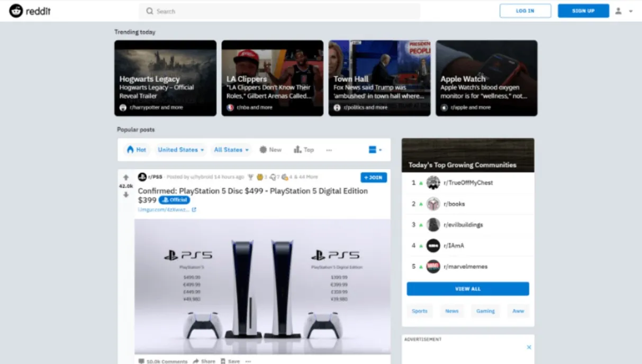Image resolution: width=642 pixels, height=364 pixels.
Task: Open the post's more options ellipsis
Action: coord(248,361)
